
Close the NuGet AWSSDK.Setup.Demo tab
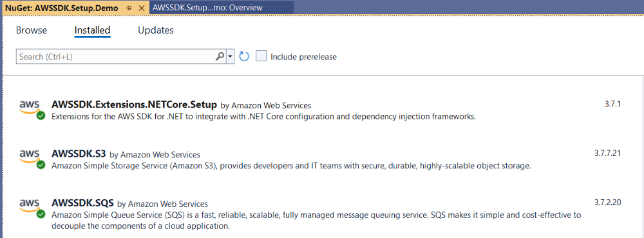142,8
